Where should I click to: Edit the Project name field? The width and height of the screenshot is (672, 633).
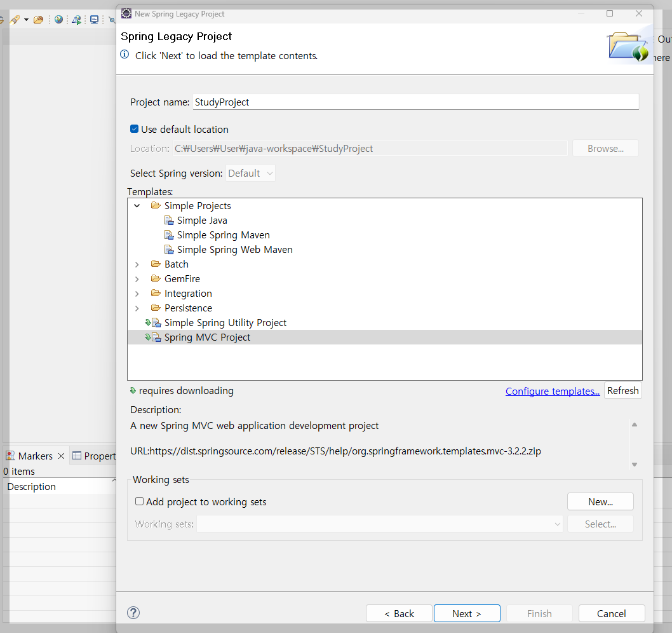(x=415, y=102)
